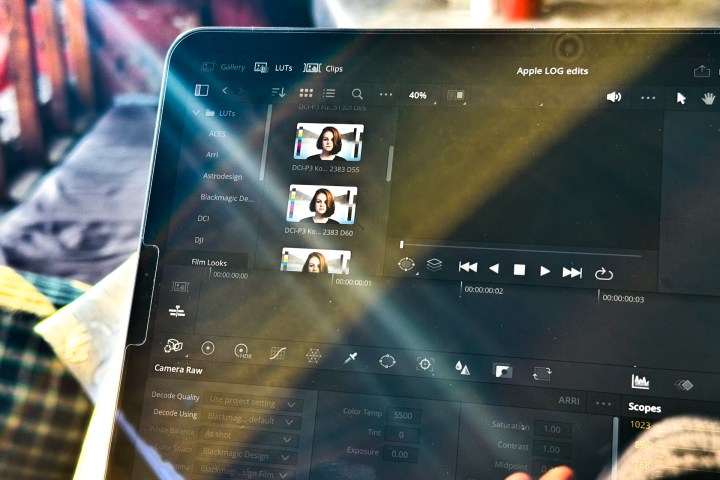Open the Keyframes diamond panel
Screen dimensions: 720x480
pos(684,385)
